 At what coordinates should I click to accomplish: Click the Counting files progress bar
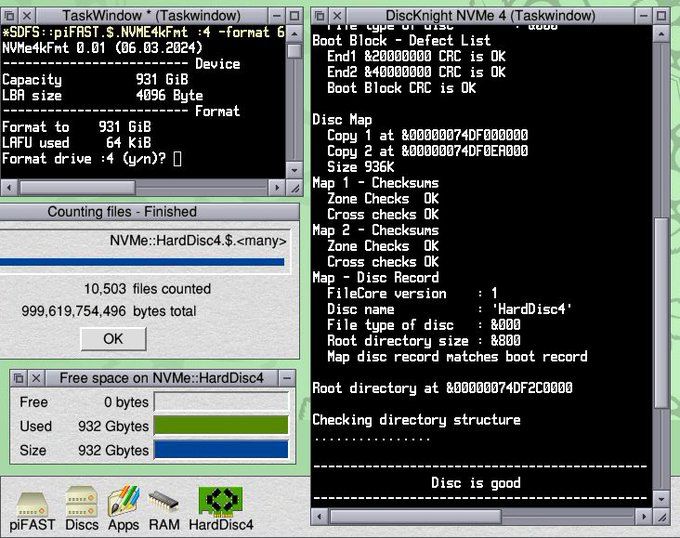(x=142, y=262)
